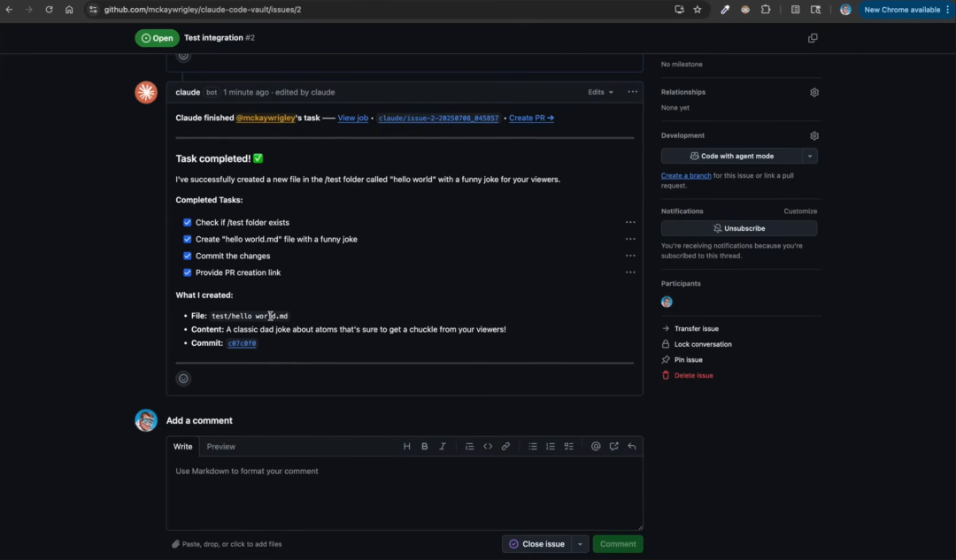This screenshot has width=956, height=560.
Task: Click the green Comment button
Action: click(x=618, y=544)
